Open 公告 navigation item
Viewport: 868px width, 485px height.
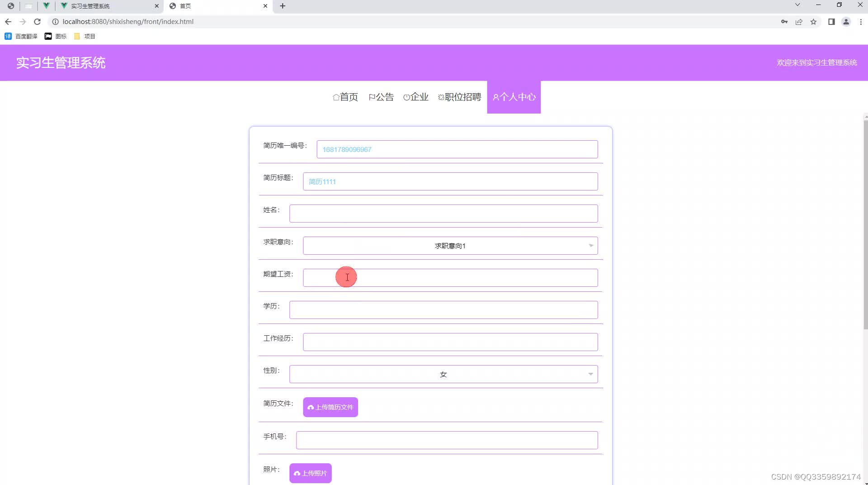click(381, 97)
